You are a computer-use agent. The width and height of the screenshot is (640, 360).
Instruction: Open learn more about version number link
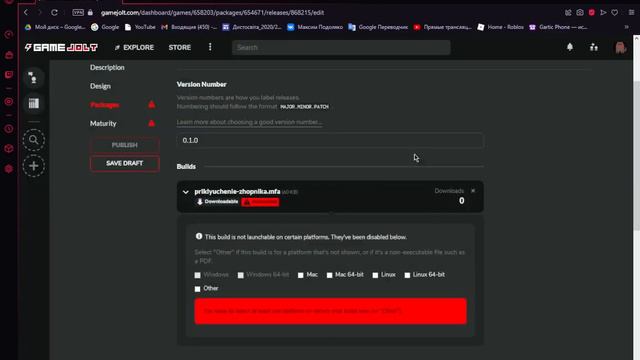click(249, 122)
